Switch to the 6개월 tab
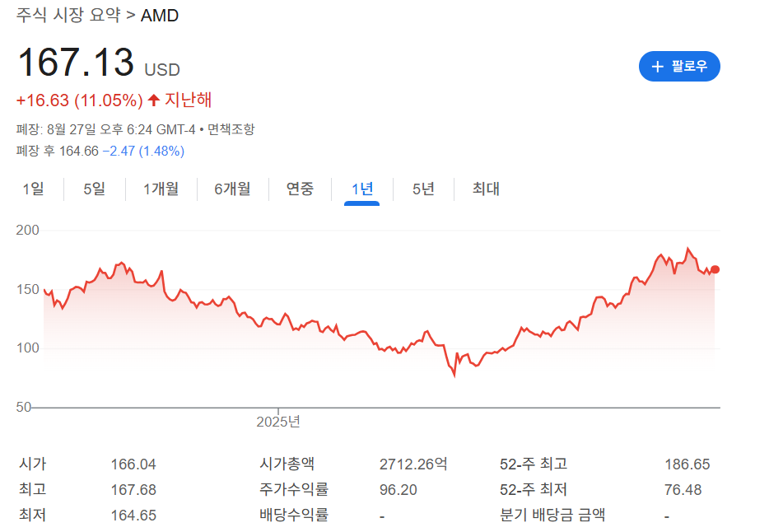The image size is (769, 532). point(232,189)
